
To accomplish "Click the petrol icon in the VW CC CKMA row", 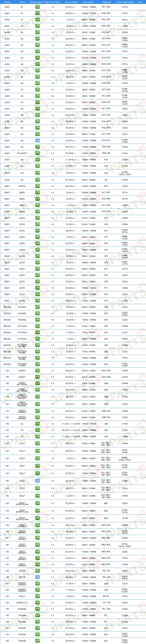I will click(38, 437).
